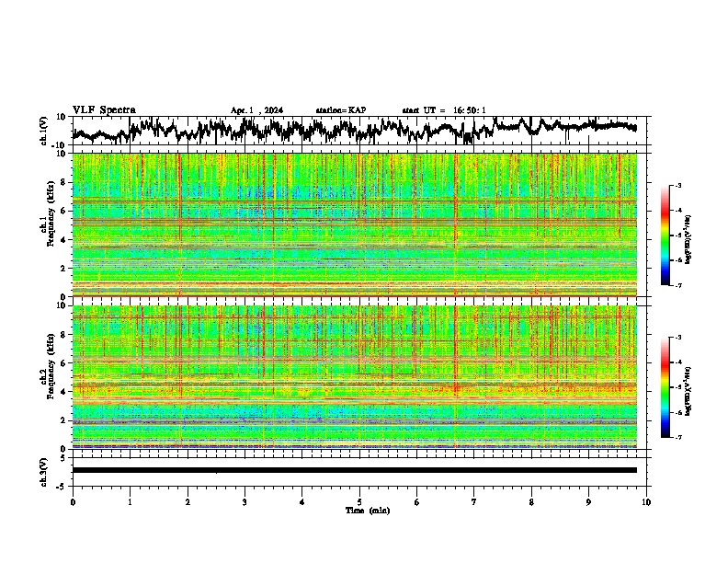Click the -3 tick on ch.1 colorbar
This screenshot has width=728, height=563.
click(678, 185)
